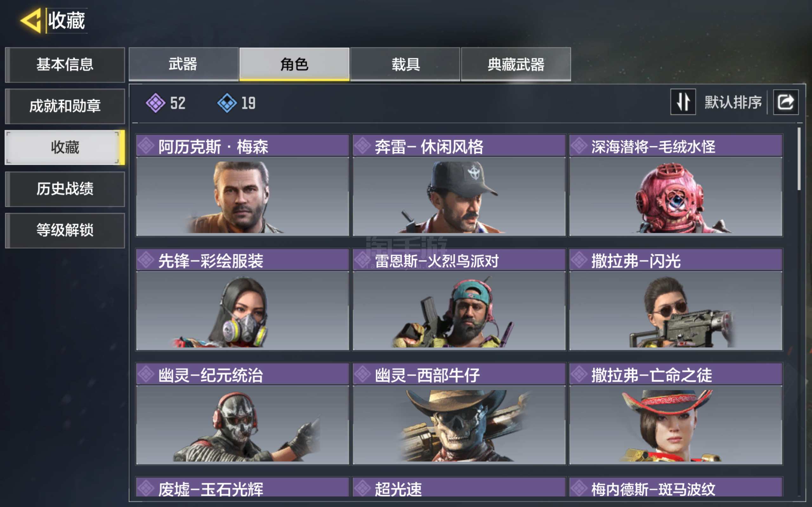Image resolution: width=812 pixels, height=507 pixels.
Task: Open the 历史战绩 section
Action: (x=65, y=189)
